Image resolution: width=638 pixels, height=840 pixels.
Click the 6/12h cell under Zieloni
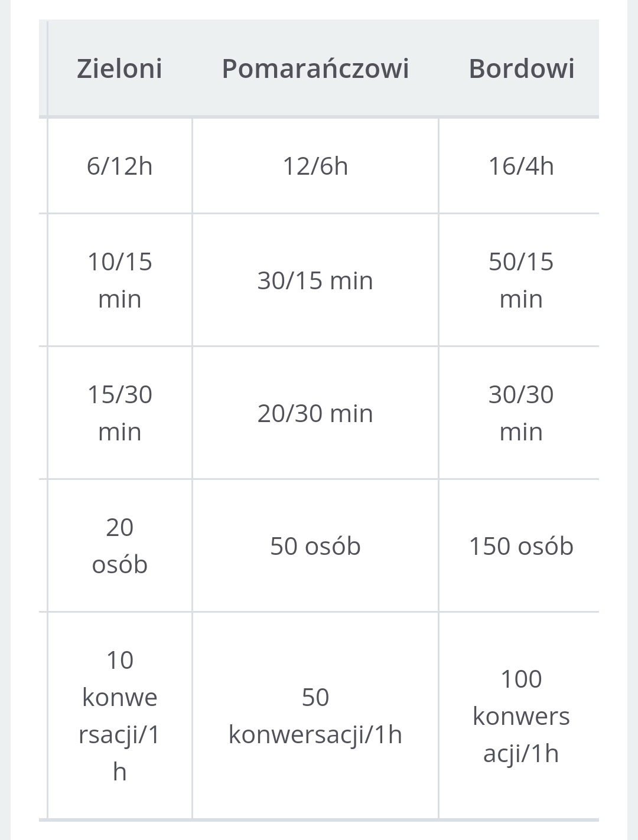click(x=119, y=166)
